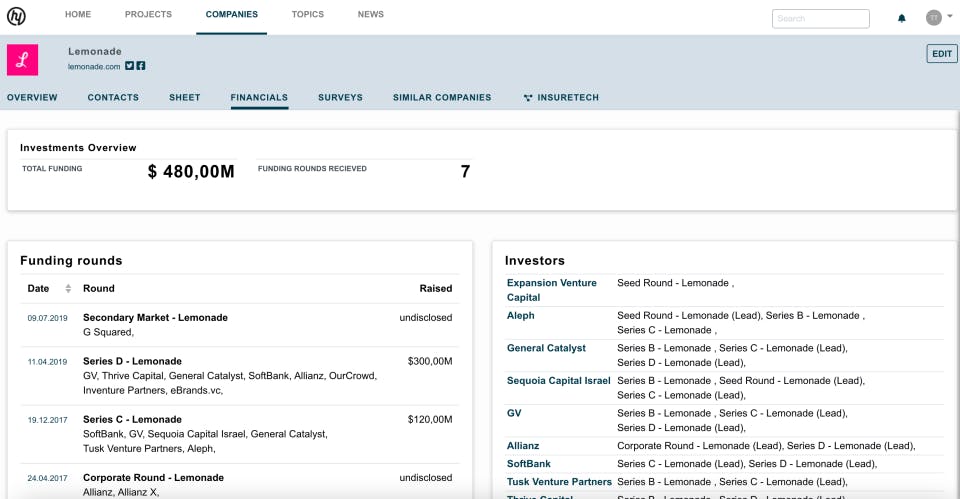The height and width of the screenshot is (499, 960).
Task: Click the Corporate Round - Lemonade round
Action: tap(153, 477)
